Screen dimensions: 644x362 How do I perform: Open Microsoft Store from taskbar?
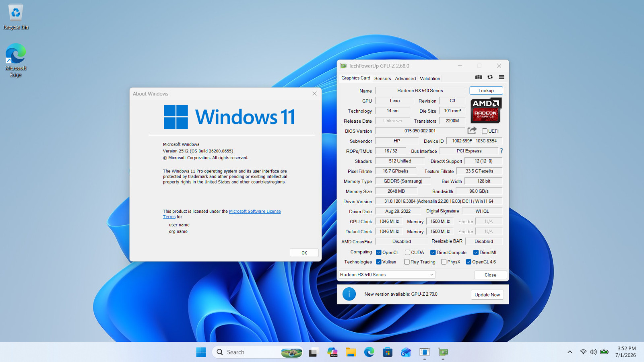[x=388, y=352]
